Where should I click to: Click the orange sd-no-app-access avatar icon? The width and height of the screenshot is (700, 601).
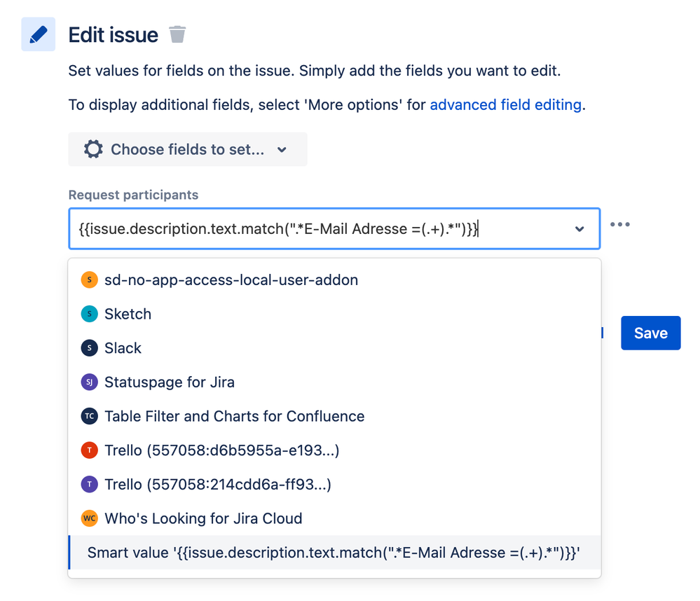pyautogui.click(x=89, y=279)
